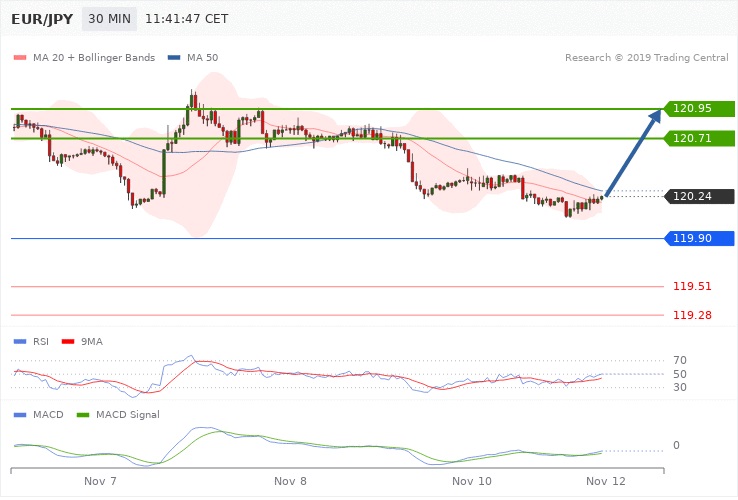Click the green 120.95 resistance price label

point(698,108)
